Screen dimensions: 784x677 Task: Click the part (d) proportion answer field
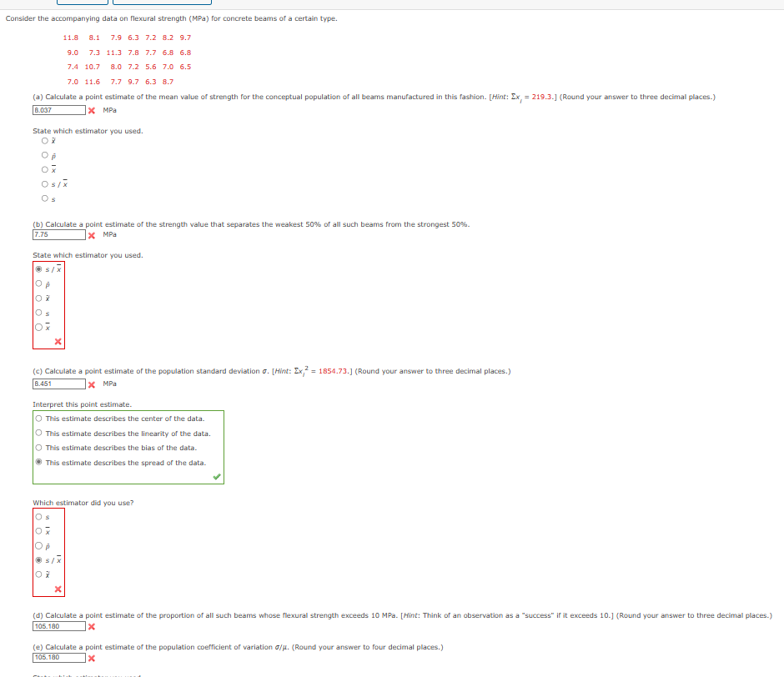pyautogui.click(x=59, y=626)
